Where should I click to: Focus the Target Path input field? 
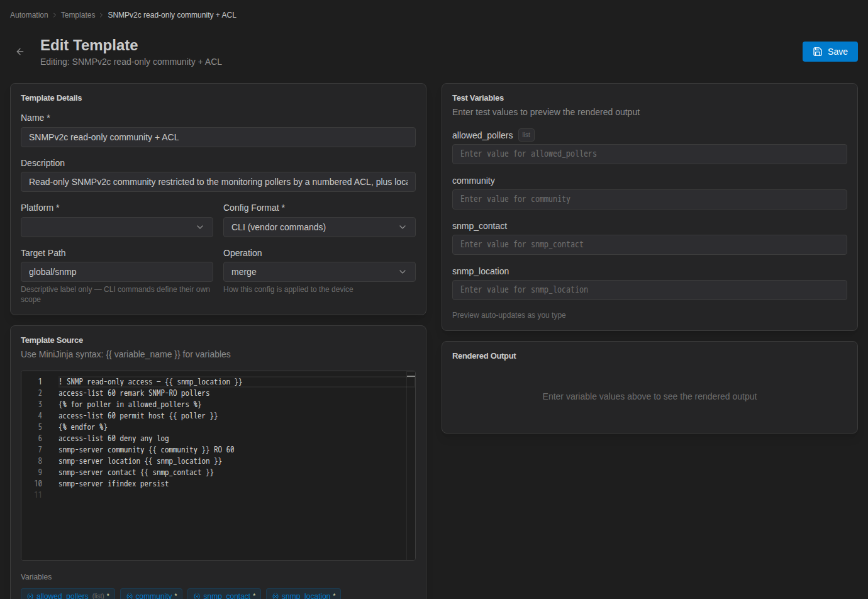point(117,272)
